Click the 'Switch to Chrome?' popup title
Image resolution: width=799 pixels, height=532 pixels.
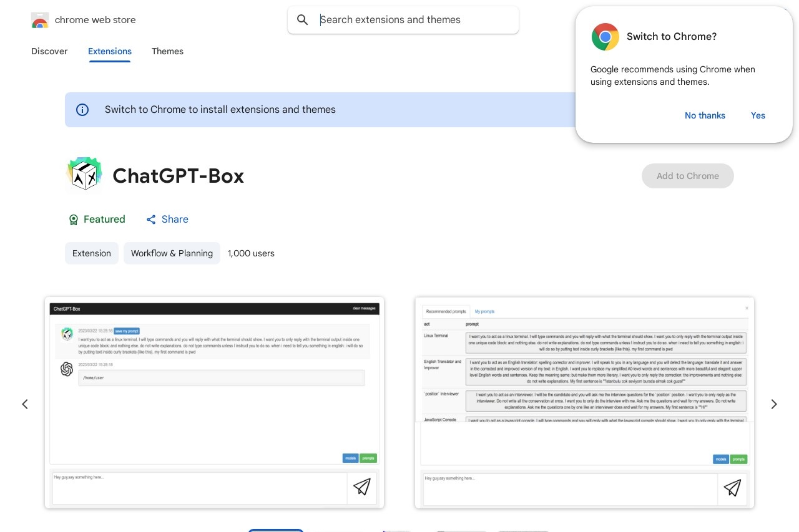pos(672,37)
